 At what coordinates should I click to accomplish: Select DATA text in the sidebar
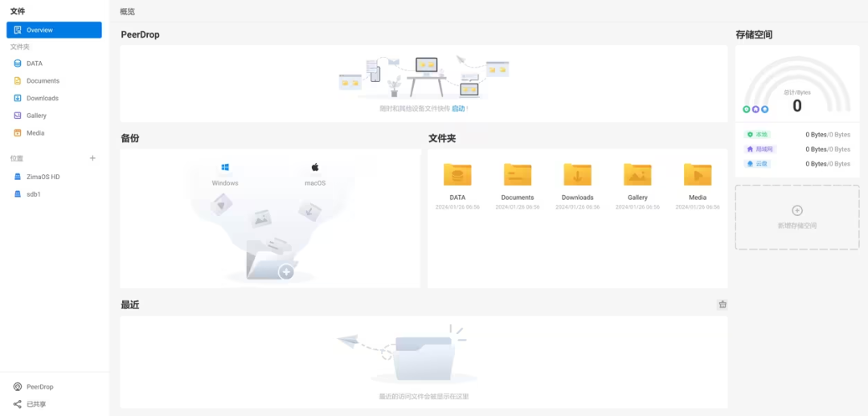(35, 63)
